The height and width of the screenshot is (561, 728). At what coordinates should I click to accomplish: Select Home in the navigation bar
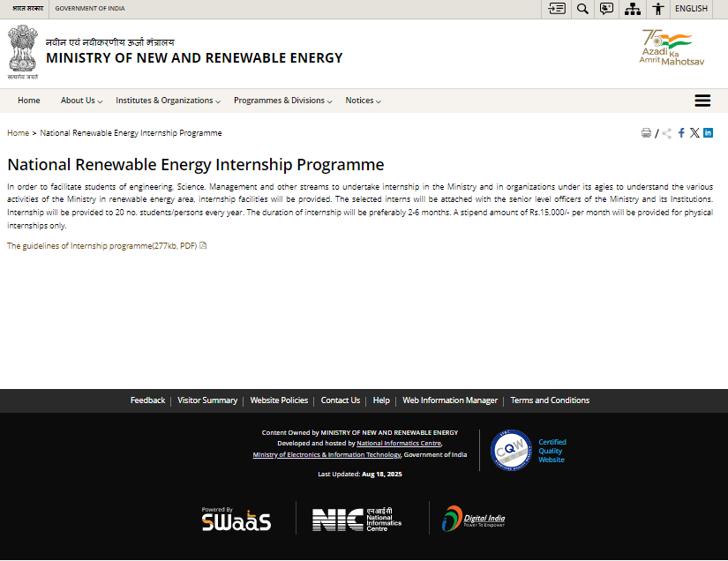[x=28, y=100]
